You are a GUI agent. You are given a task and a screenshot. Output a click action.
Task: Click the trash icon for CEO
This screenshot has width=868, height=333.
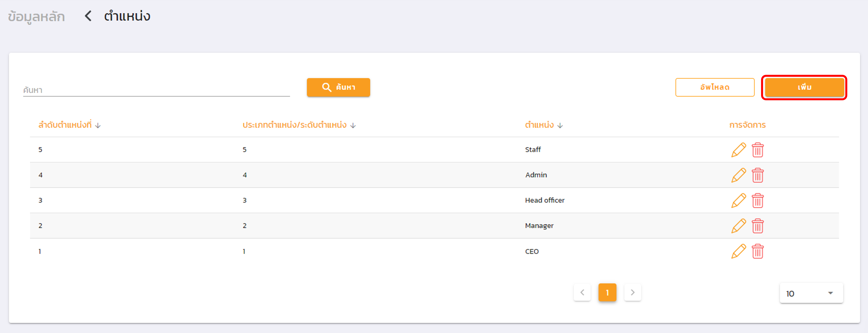coord(758,251)
